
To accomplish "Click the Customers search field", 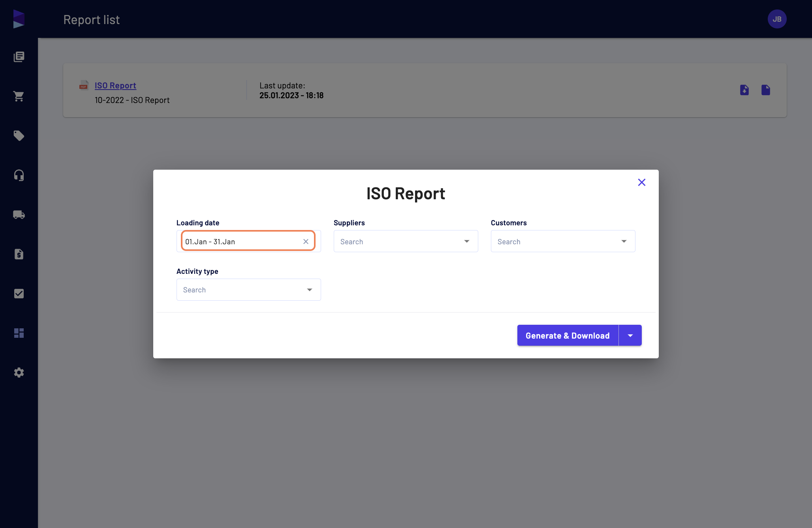I will 563,241.
